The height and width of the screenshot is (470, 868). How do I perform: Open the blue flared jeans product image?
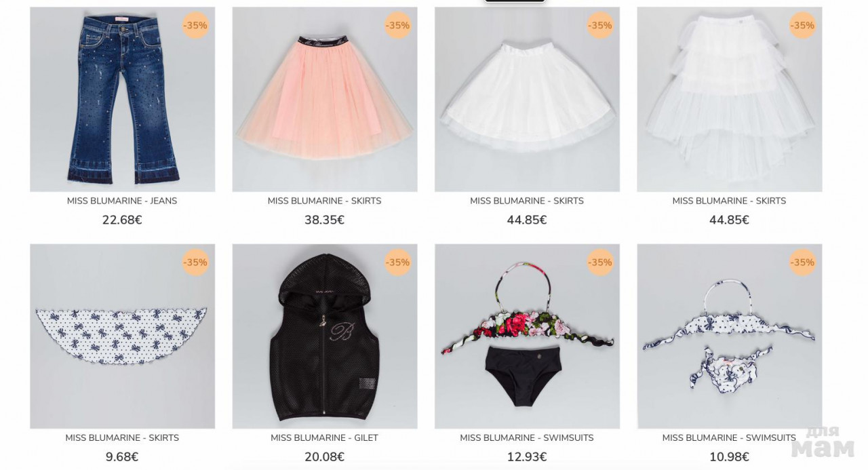click(x=122, y=99)
